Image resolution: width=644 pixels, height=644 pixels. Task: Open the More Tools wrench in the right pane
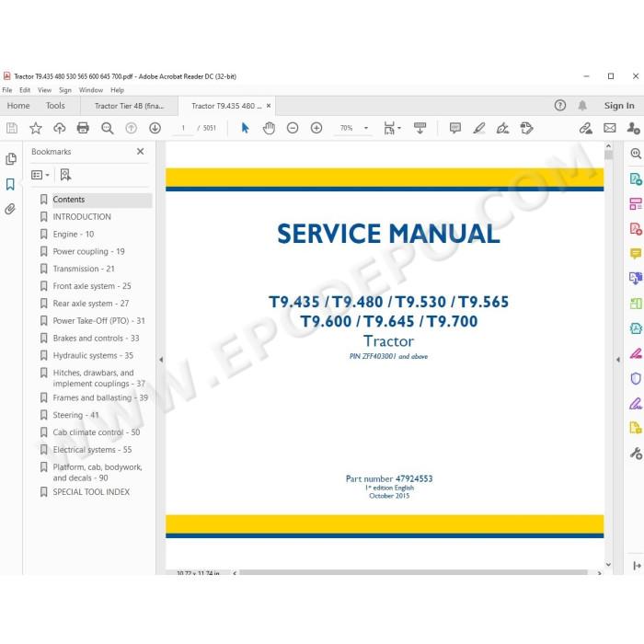[636, 454]
